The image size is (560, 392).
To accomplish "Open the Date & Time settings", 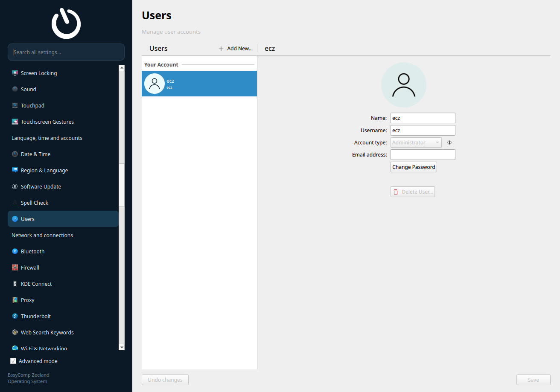I will tap(63, 154).
